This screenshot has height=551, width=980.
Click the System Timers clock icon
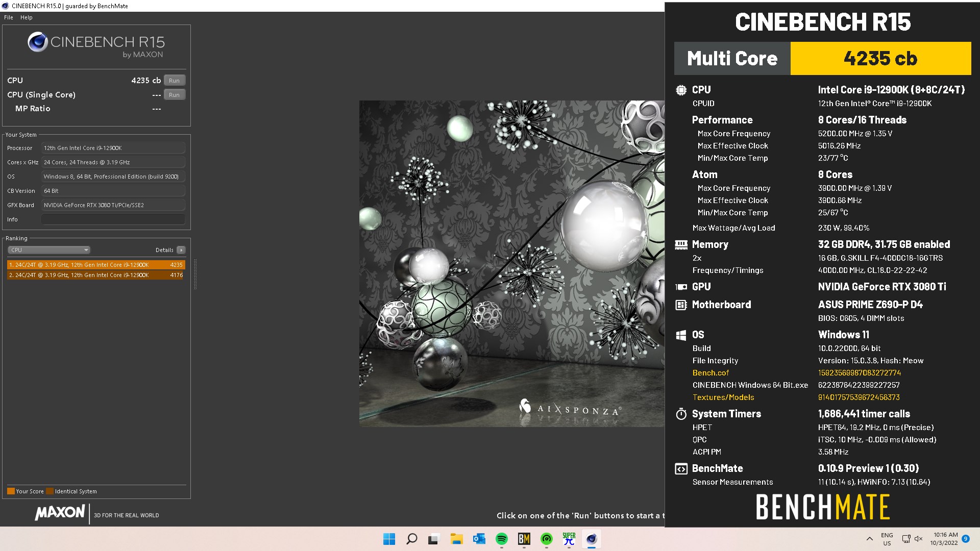click(x=681, y=414)
